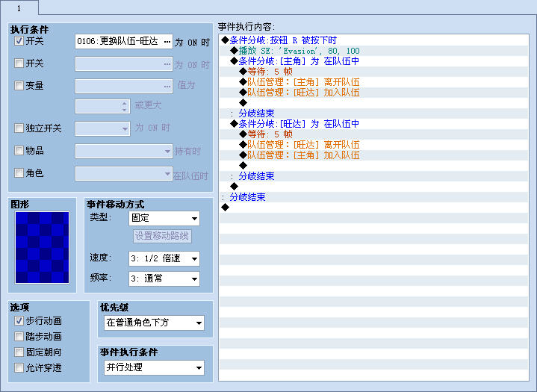
Task: Toggle the 踏步动画 option
Action: tap(19, 337)
